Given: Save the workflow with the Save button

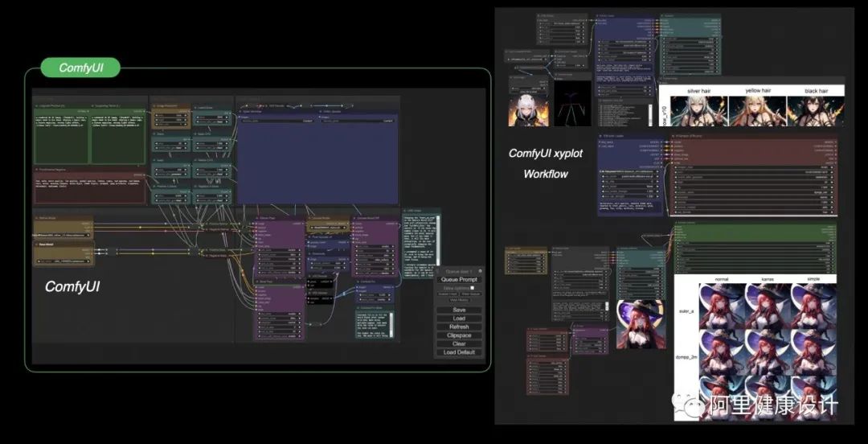Looking at the screenshot, I should (459, 310).
